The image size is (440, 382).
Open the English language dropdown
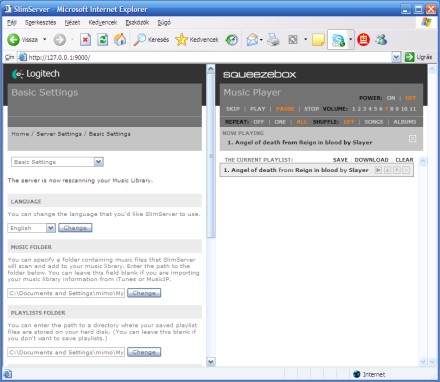[31, 228]
